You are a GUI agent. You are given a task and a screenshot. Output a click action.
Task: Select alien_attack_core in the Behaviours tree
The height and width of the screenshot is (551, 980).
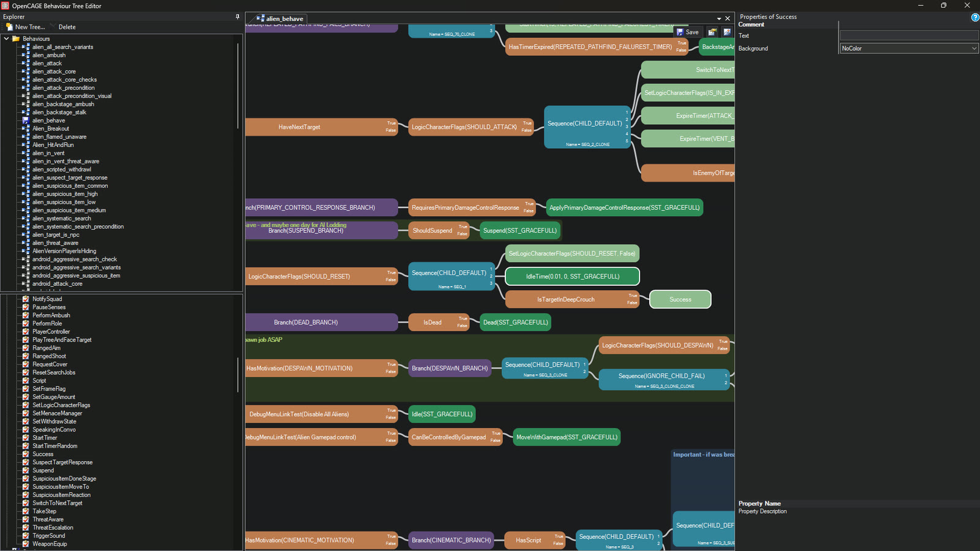(x=54, y=72)
